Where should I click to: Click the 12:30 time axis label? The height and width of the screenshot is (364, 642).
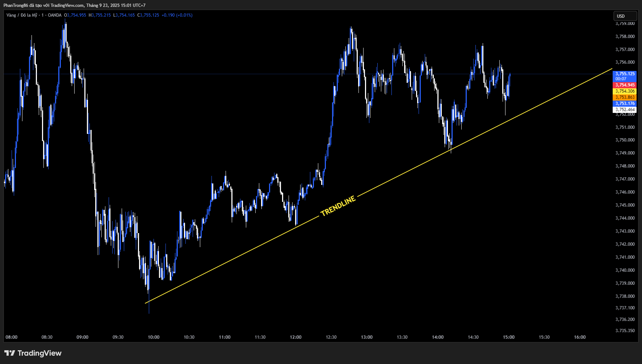pyautogui.click(x=331, y=337)
